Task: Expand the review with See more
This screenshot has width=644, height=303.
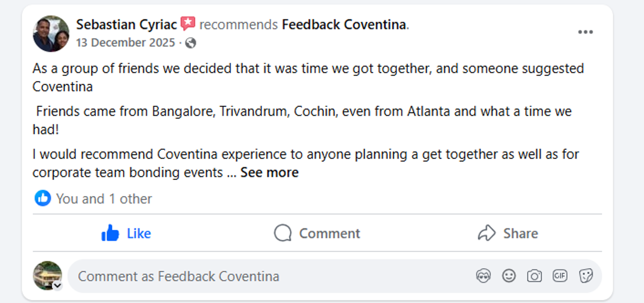Action: [269, 172]
